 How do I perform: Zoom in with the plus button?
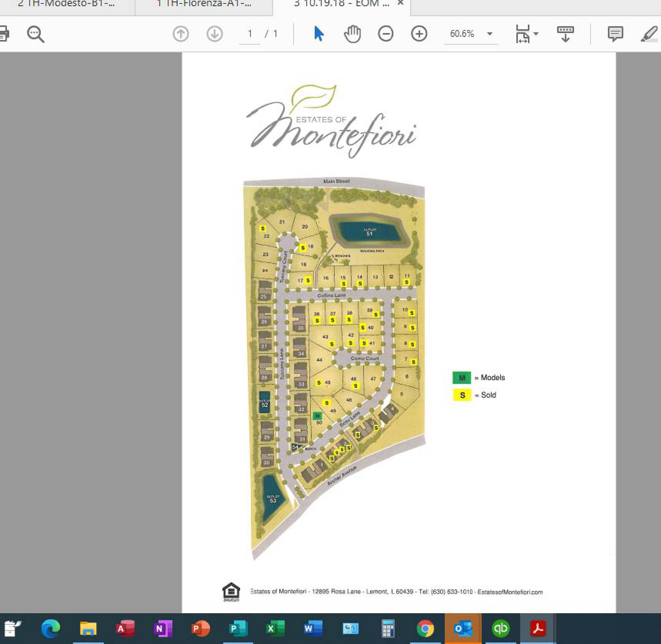pos(419,34)
